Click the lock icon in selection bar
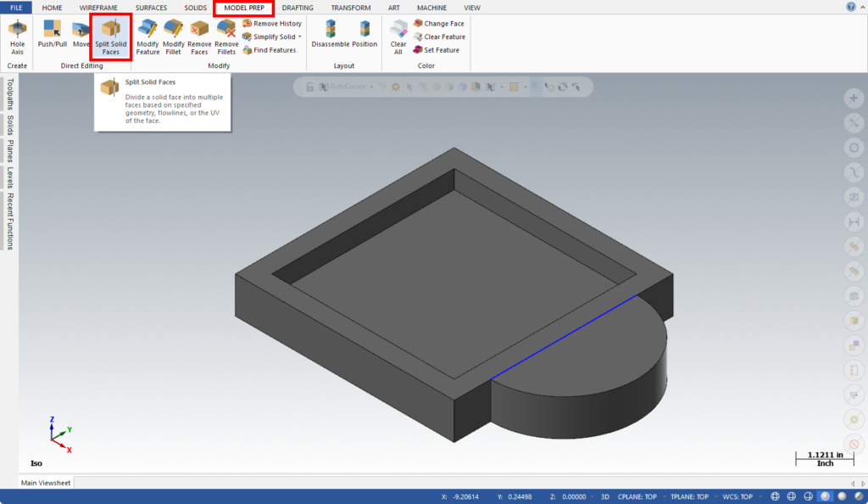The height and width of the screenshot is (504, 868). 310,87
